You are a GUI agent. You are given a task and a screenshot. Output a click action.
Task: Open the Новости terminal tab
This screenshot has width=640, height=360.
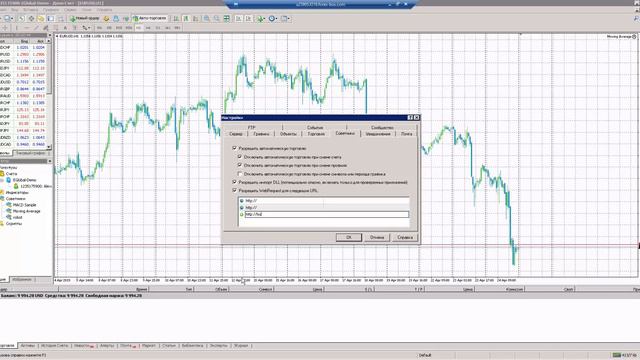coord(83,346)
